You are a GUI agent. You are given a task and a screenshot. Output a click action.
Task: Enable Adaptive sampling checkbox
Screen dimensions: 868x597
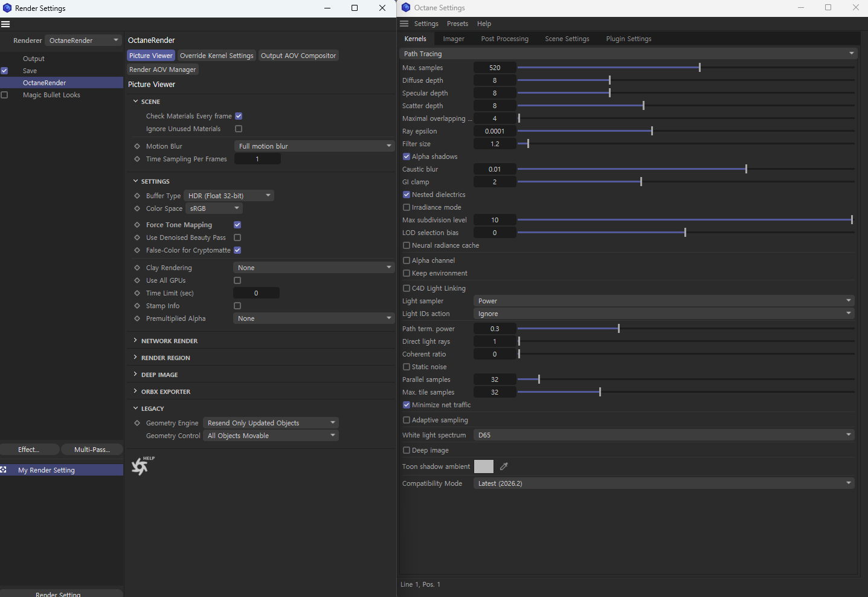click(x=407, y=420)
